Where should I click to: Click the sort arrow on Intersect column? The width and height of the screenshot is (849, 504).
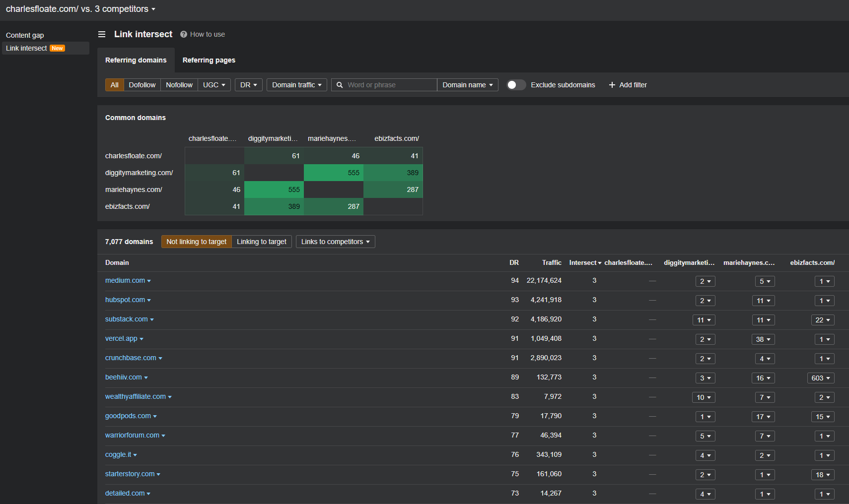(600, 263)
